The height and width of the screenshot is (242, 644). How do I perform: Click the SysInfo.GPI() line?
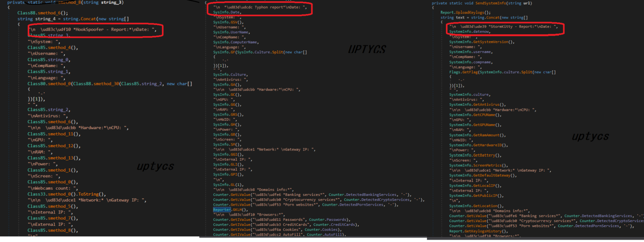228,175
